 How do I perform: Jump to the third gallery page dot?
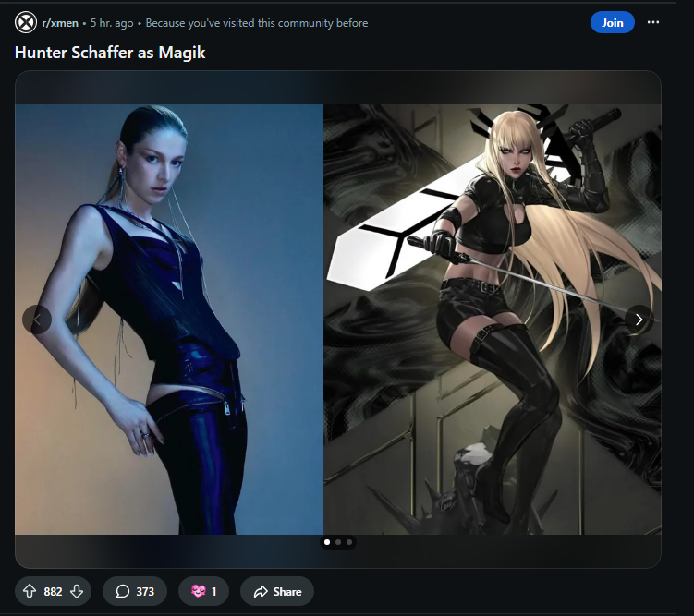point(349,542)
